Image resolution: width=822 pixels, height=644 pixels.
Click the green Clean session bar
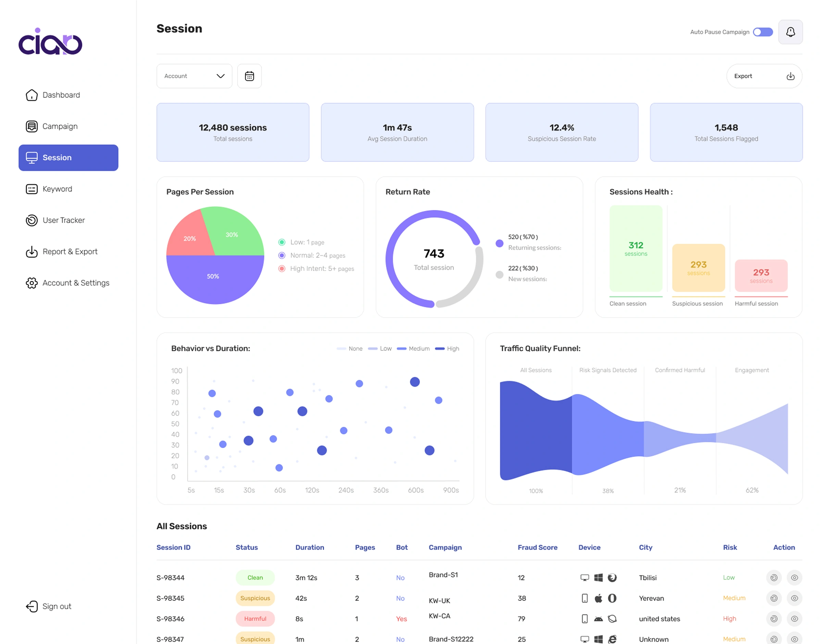pyautogui.click(x=636, y=248)
